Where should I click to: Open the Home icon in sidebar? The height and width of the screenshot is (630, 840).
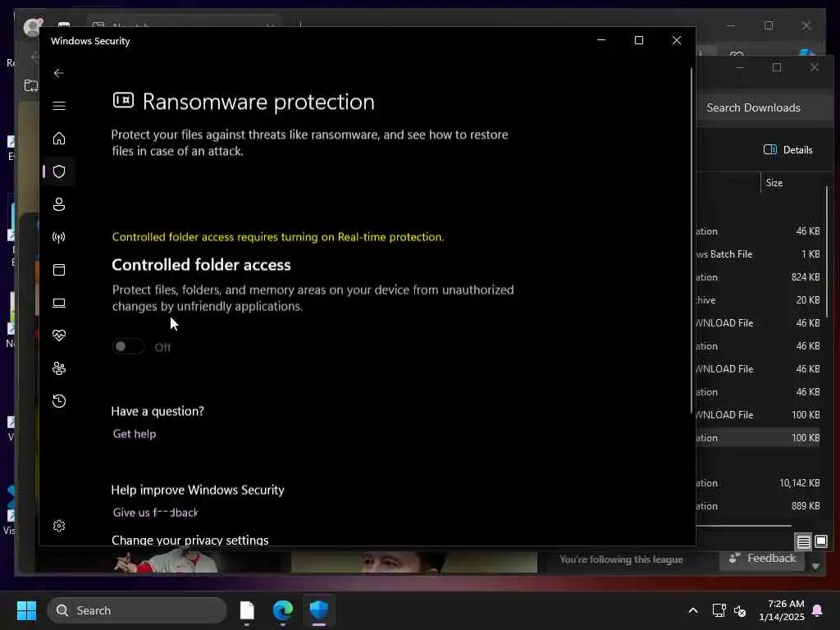pyautogui.click(x=59, y=138)
